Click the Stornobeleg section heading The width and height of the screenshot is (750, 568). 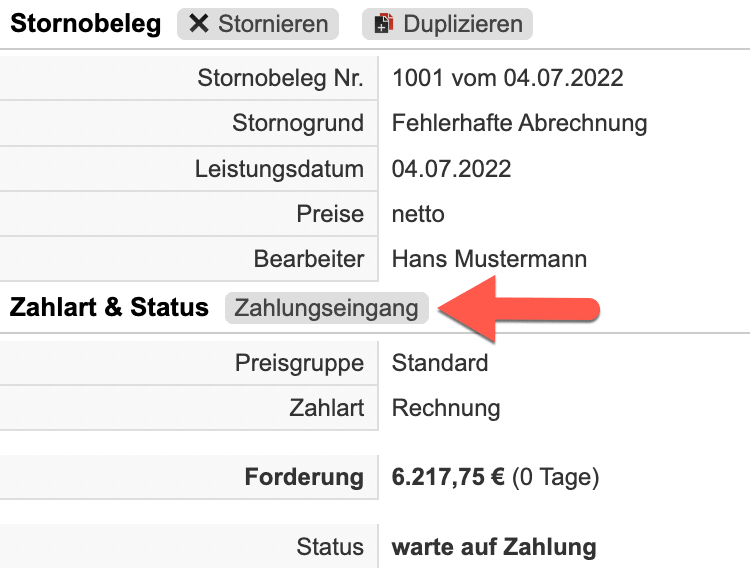pos(85,24)
